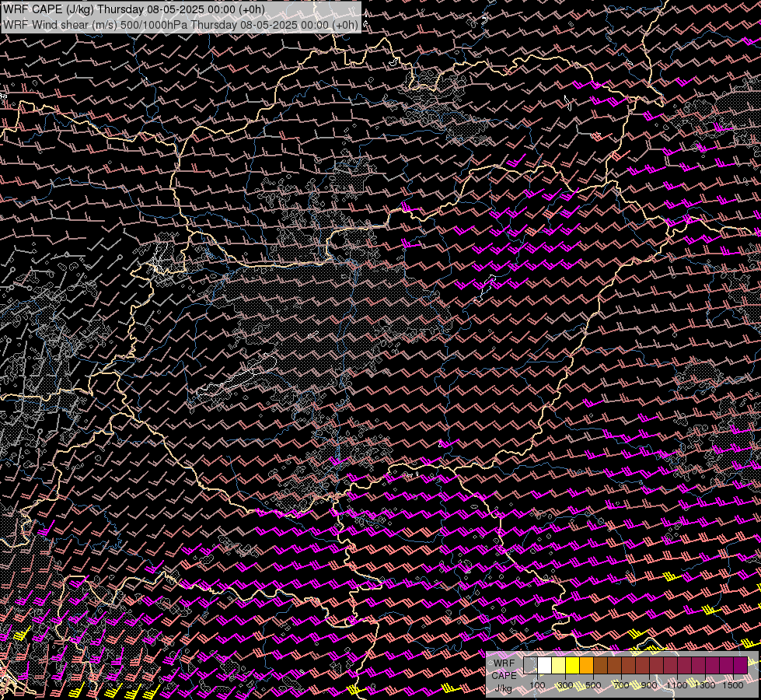This screenshot has width=761, height=700.
Task: Click the 100 value on the legend
Action: [537, 685]
